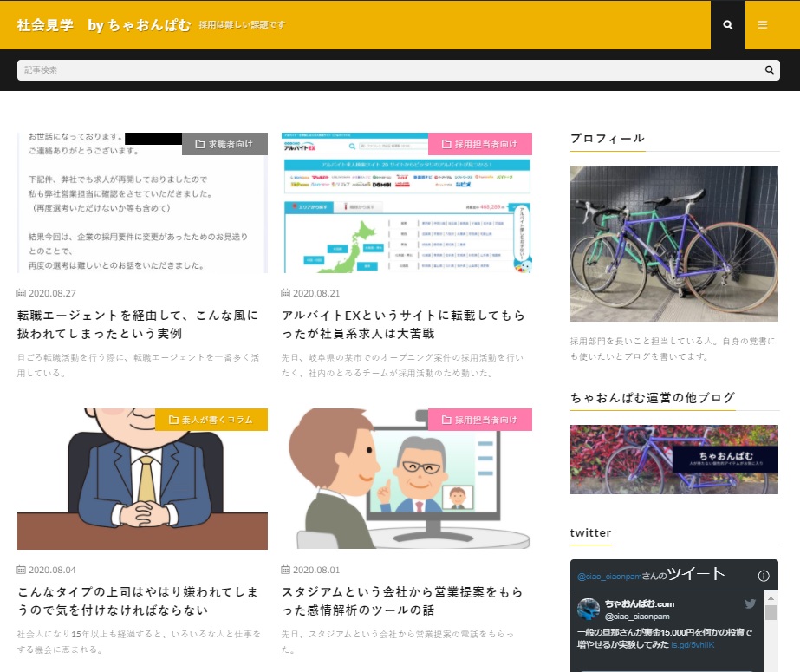Click the twitter widget scrollbar thumb
Screen dimensions: 800x672
point(771,612)
